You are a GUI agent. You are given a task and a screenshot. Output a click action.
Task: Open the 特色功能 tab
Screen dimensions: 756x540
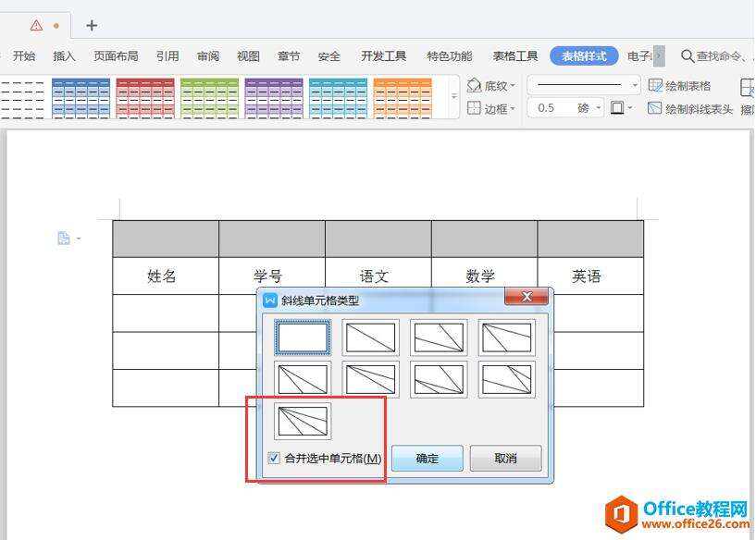450,55
